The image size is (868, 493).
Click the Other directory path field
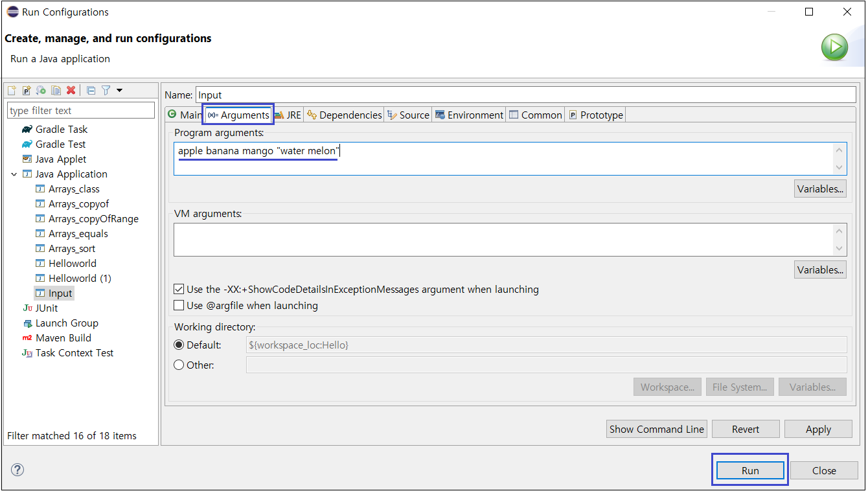coord(546,365)
